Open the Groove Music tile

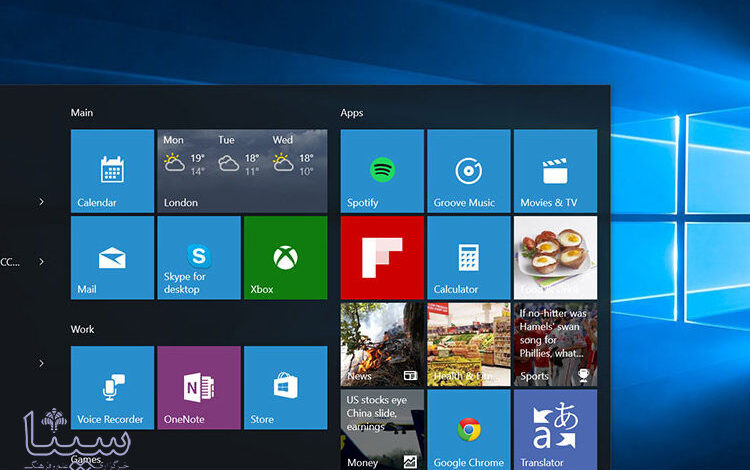pos(469,171)
